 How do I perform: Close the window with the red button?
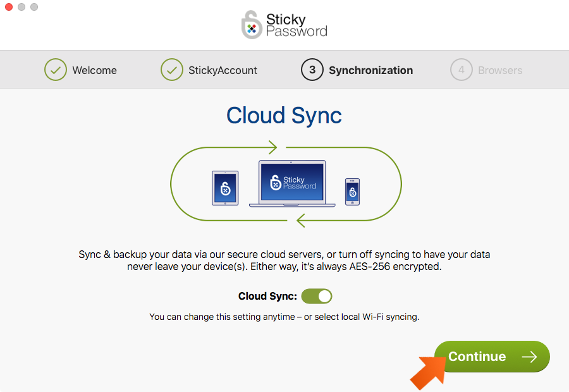click(x=9, y=7)
